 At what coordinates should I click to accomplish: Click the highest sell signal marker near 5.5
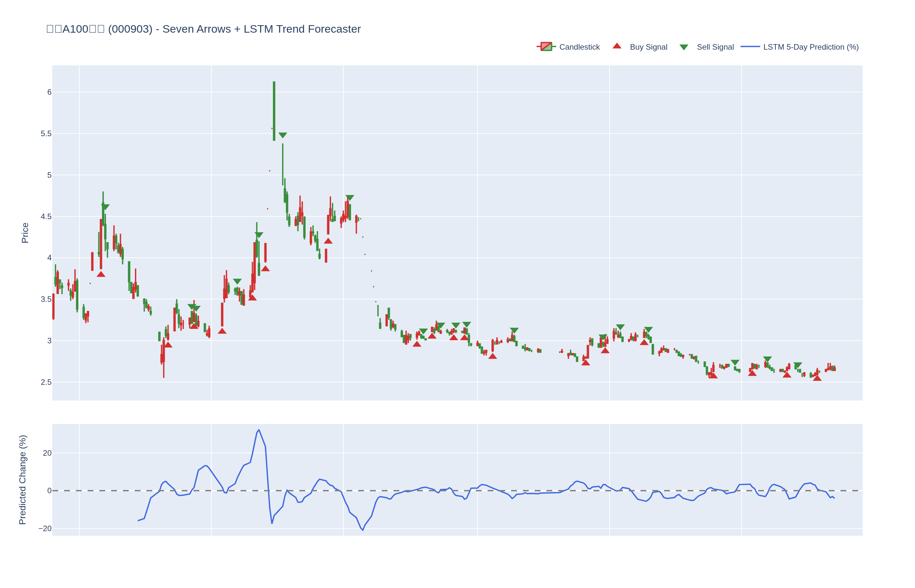coord(283,135)
